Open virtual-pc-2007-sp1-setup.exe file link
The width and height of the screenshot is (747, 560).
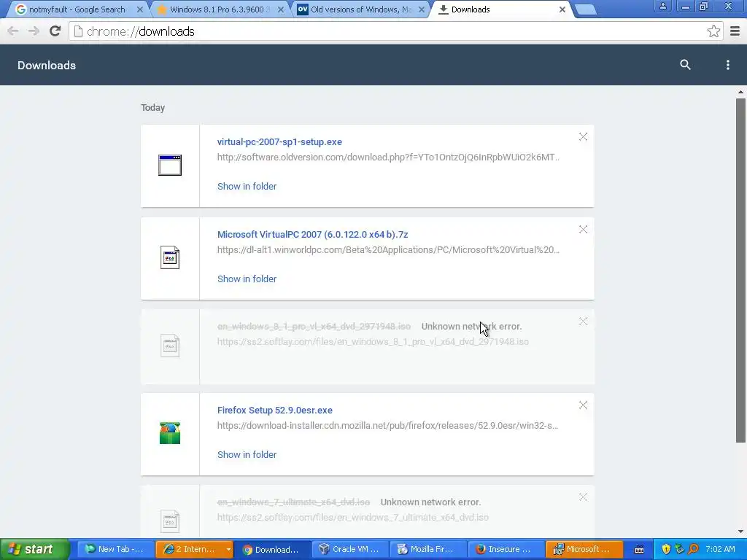pyautogui.click(x=279, y=142)
